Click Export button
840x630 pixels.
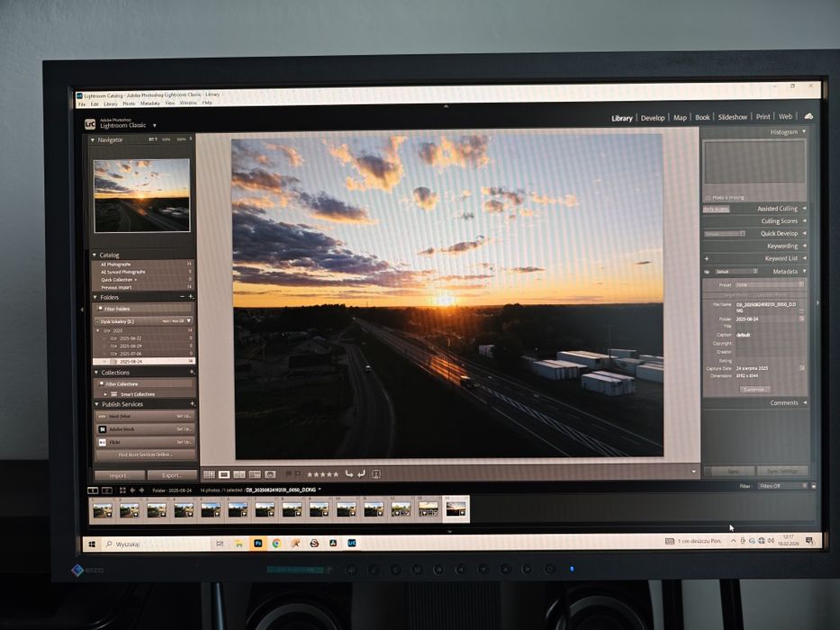(x=172, y=475)
